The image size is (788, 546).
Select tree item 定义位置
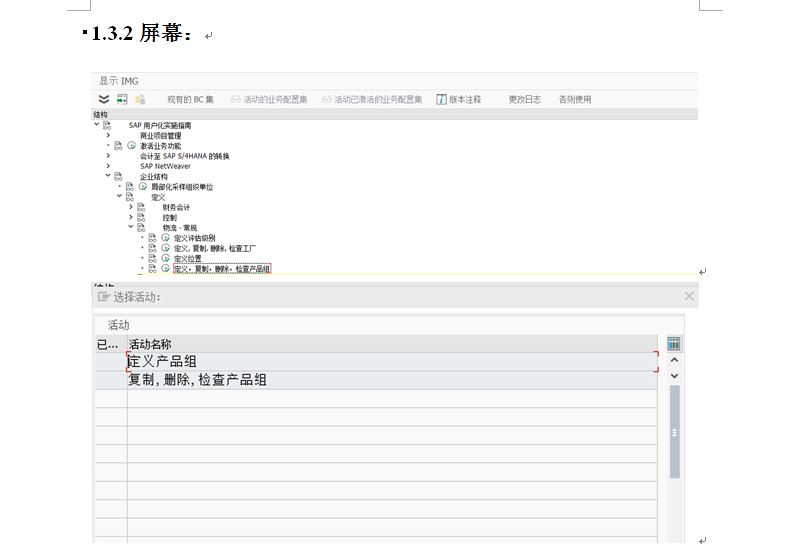[187, 258]
